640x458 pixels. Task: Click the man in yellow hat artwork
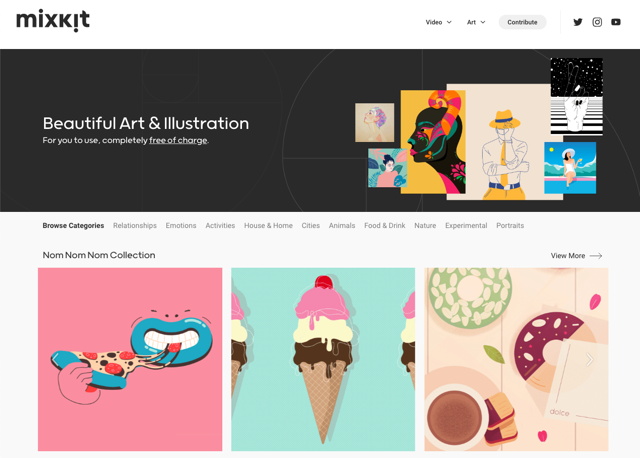[x=505, y=142]
